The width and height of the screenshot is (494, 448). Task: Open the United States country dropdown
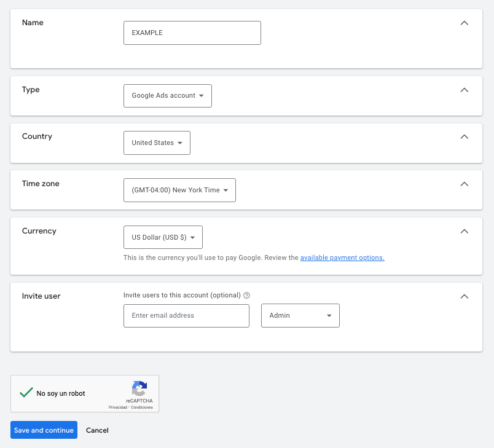point(157,143)
